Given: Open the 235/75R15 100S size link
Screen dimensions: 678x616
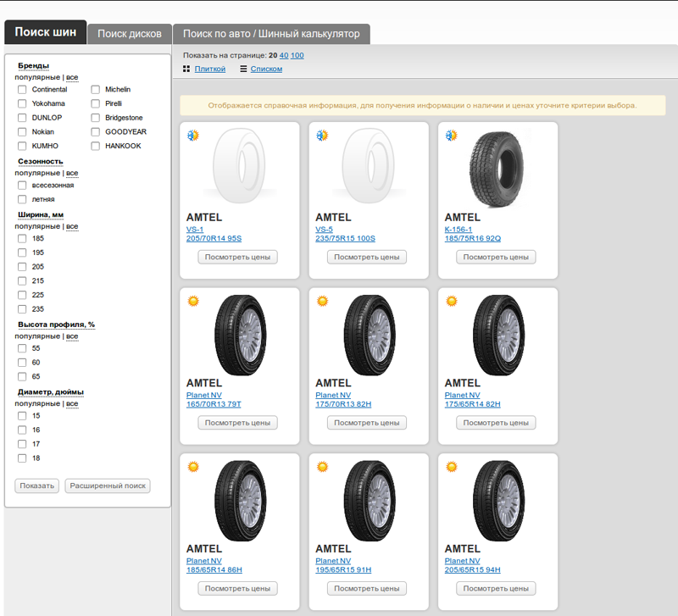Looking at the screenshot, I should [x=345, y=238].
